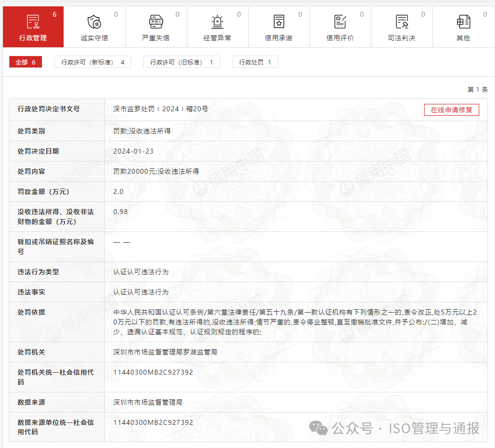Switch to the 信用承诺 tab label
Screen dimensions: 495x448
click(x=278, y=38)
